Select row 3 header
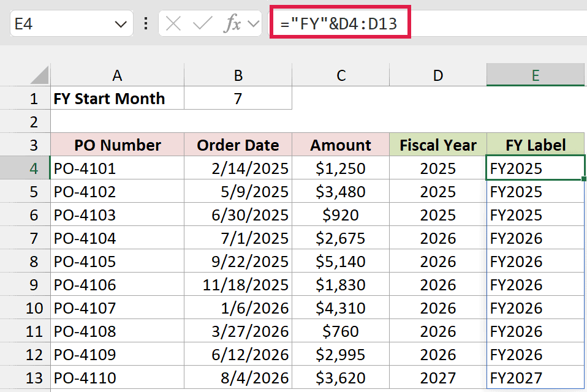Screen dimensions: 587x392 coord(25,145)
